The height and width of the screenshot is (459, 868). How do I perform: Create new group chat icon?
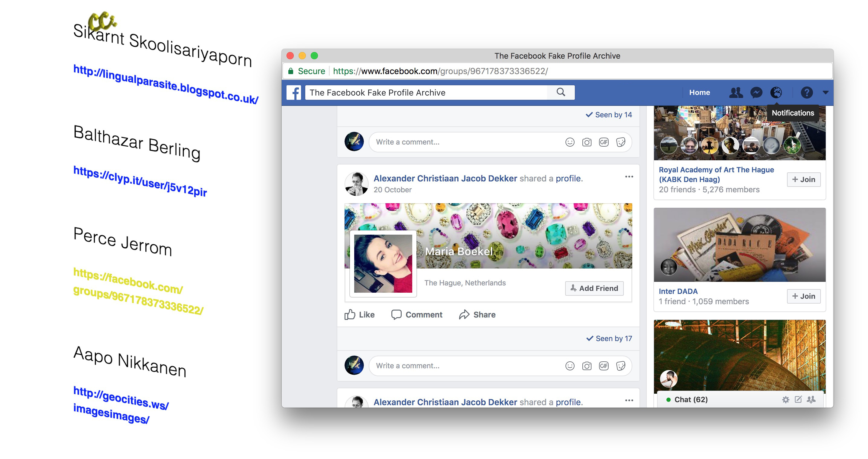coord(811,400)
